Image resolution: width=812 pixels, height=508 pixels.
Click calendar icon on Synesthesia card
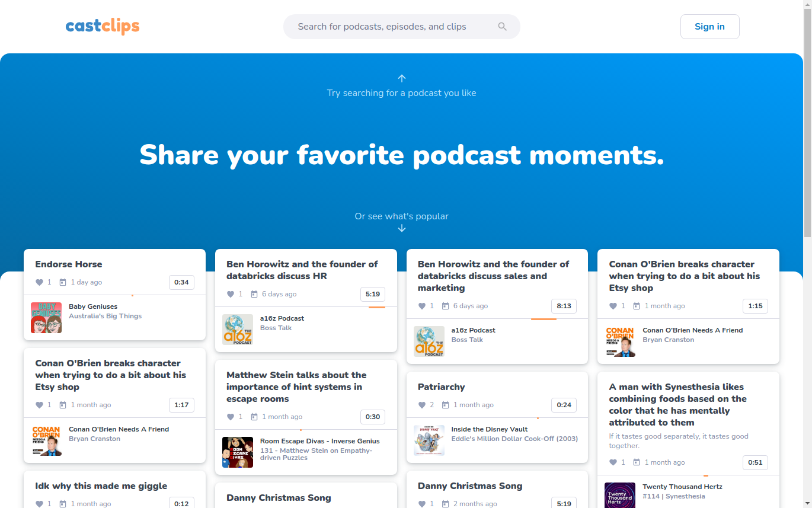coord(637,462)
